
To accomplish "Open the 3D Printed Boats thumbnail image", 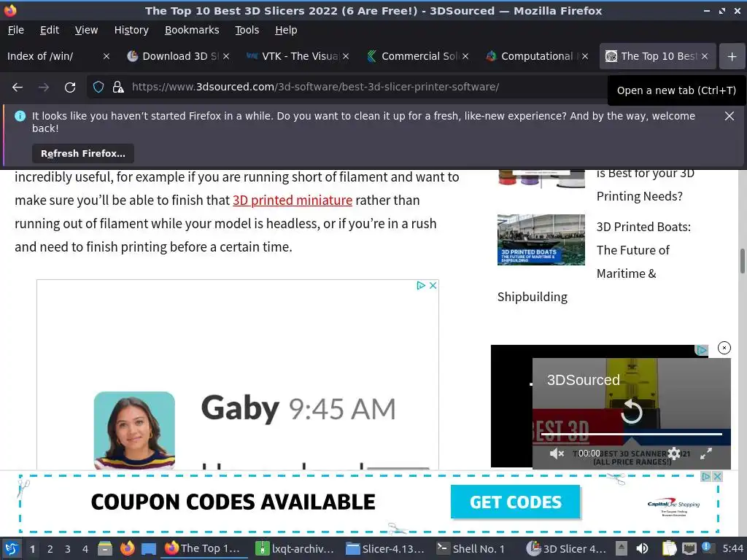I will [x=541, y=239].
